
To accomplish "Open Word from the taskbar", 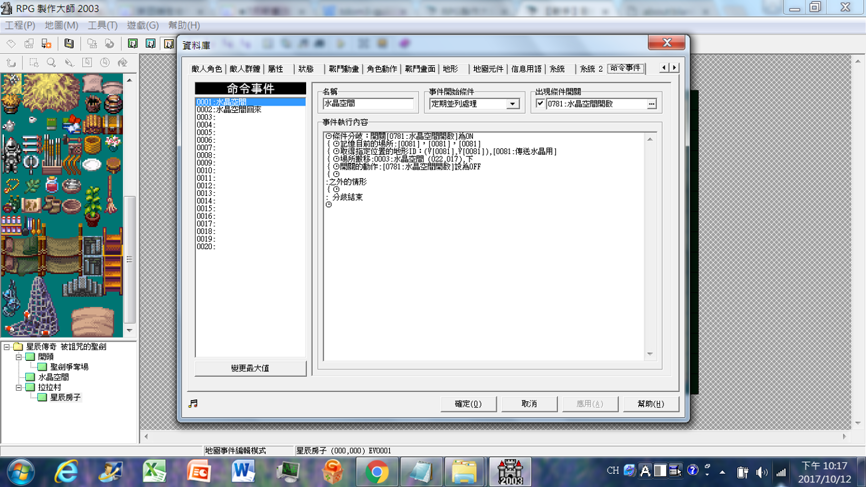I will (243, 472).
